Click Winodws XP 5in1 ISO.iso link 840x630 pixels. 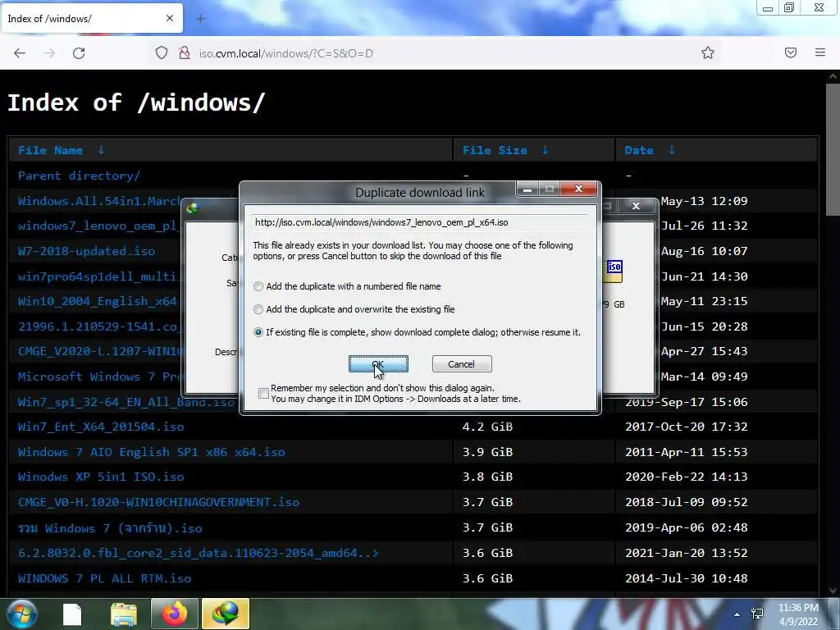click(101, 477)
